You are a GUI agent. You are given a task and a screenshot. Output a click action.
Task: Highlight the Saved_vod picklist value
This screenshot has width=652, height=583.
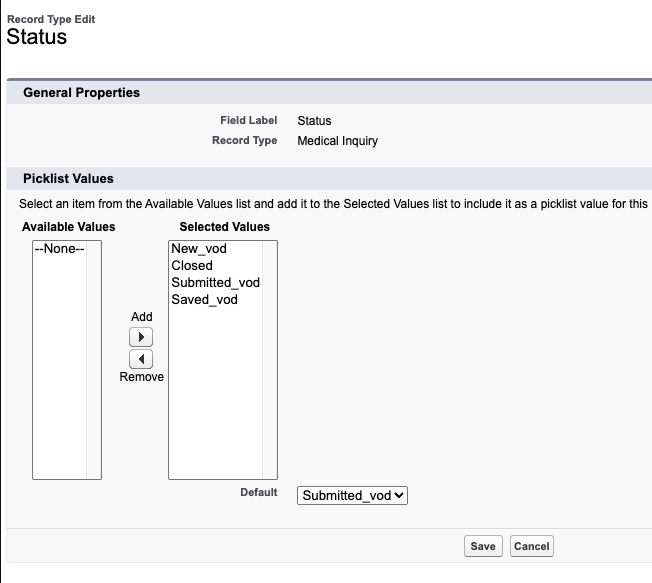(204, 299)
